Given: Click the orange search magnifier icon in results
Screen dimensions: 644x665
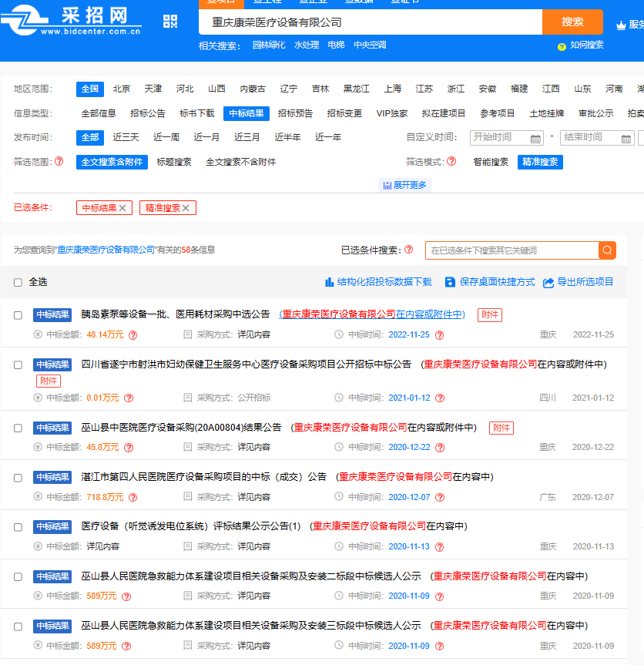Looking at the screenshot, I should 607,250.
